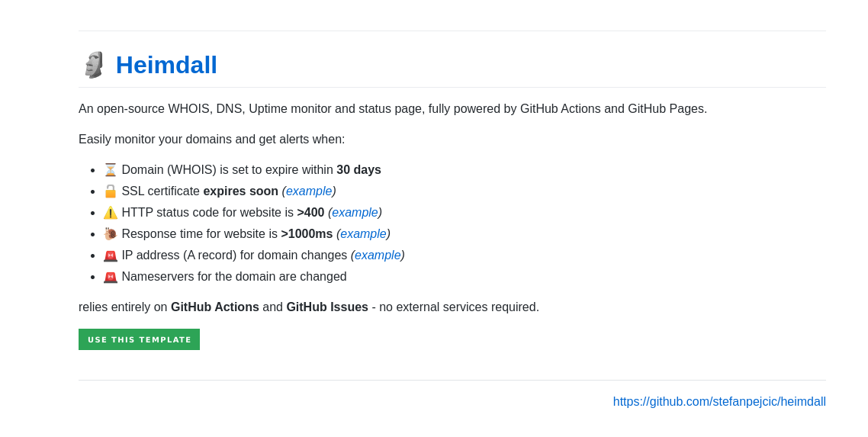Image resolution: width=868 pixels, height=437 pixels.
Task: Visit the github.com/stefanpejcic/heimdall URL
Action: pyautogui.click(x=719, y=402)
